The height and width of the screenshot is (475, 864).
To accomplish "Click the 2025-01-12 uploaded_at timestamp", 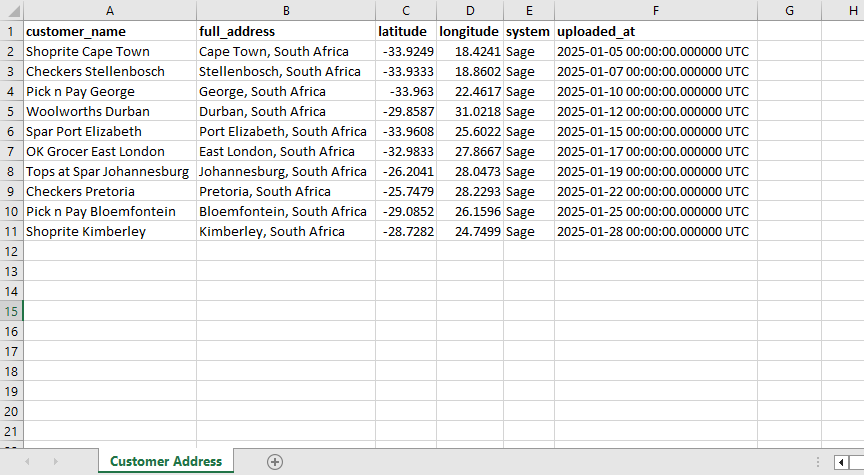I will click(656, 111).
